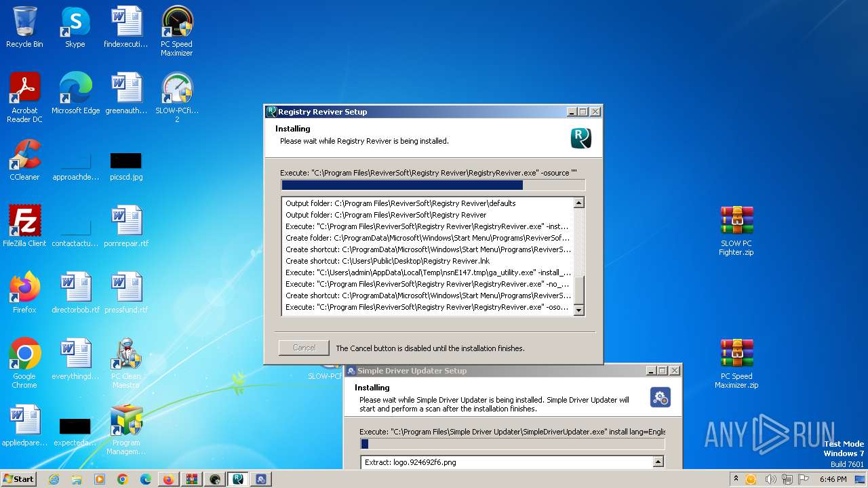
Task: Select the Google Chrome desktop icon
Action: pyautogui.click(x=24, y=363)
